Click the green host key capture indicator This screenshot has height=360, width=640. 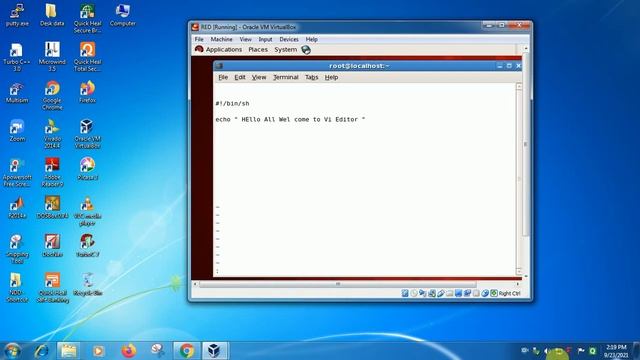pyautogui.click(x=494, y=293)
